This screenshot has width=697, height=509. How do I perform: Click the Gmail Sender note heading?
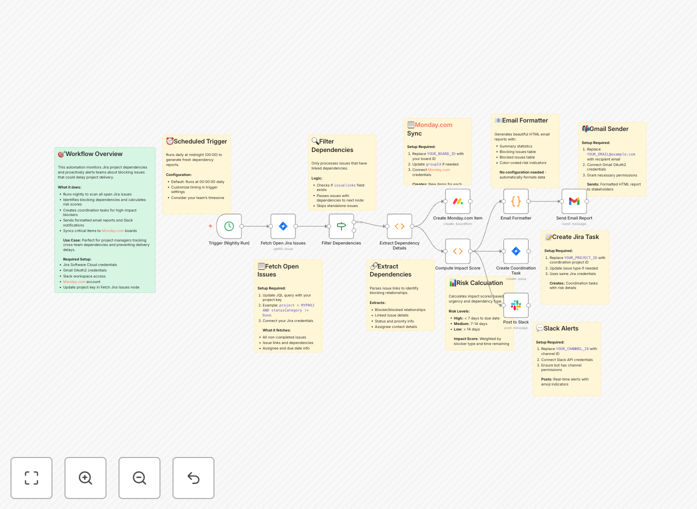(605, 129)
